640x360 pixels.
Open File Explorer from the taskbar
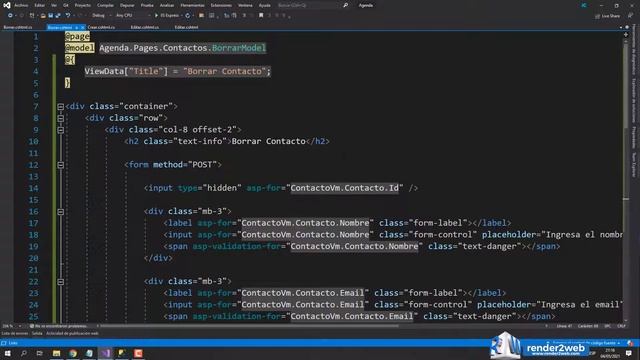point(56,353)
